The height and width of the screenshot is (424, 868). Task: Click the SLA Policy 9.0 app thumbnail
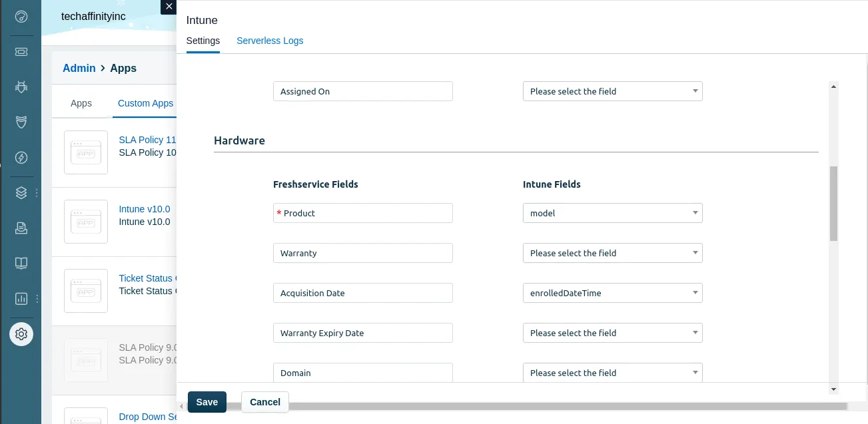coord(86,360)
